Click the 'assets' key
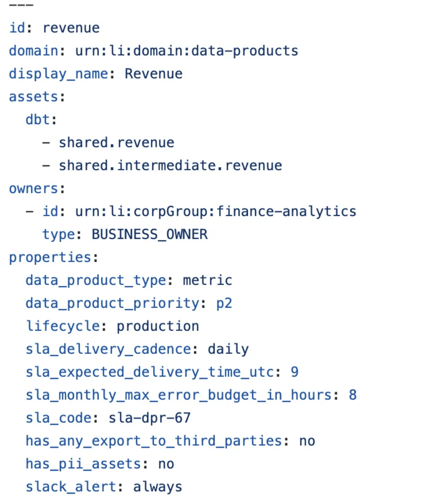 [33, 97]
